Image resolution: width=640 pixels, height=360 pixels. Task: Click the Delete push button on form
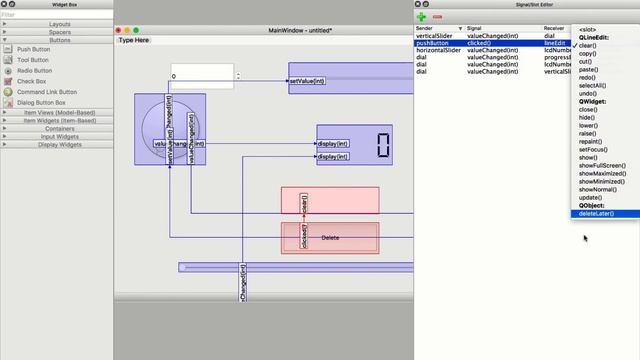tap(330, 238)
